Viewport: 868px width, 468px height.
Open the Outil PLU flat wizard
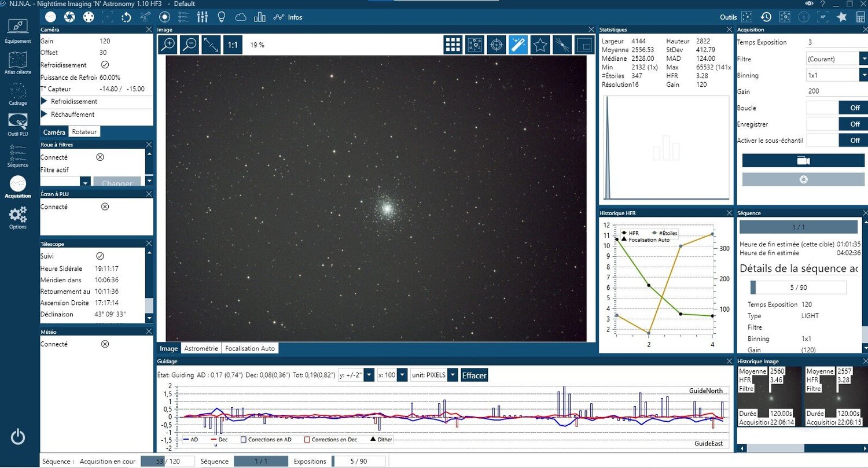pyautogui.click(x=18, y=126)
